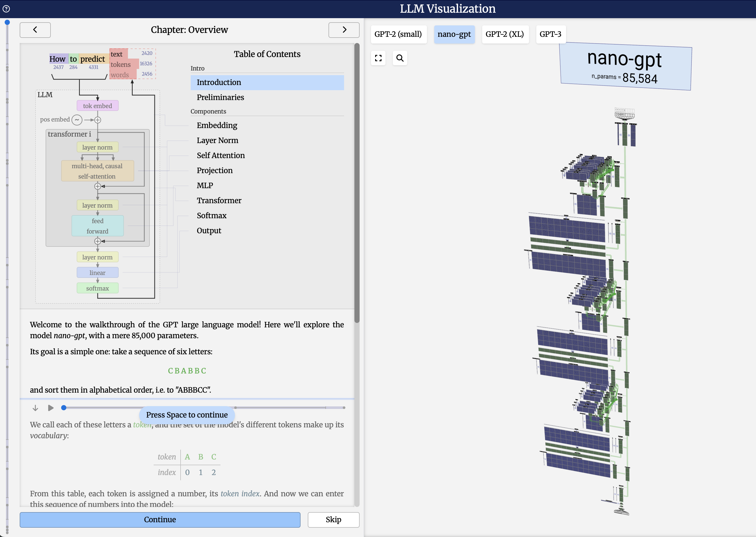Click the pos embed tilde circle icon

pos(77,120)
